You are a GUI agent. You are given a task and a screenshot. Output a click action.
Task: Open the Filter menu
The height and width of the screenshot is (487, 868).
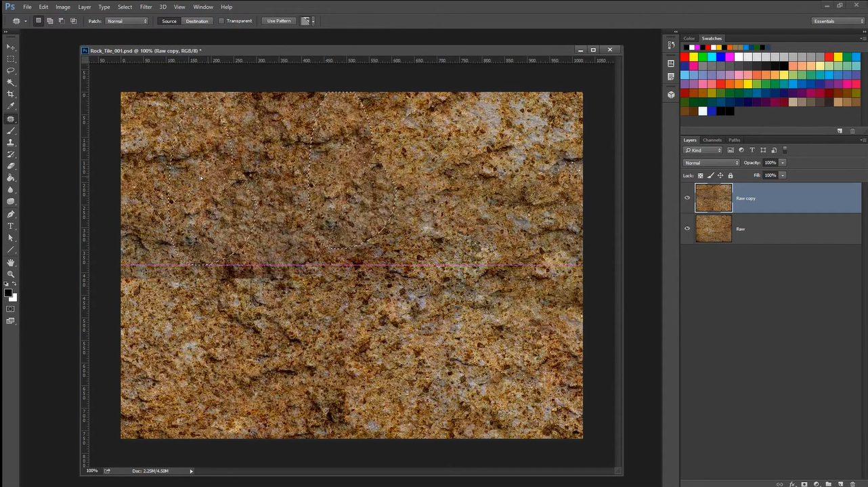[x=146, y=7]
